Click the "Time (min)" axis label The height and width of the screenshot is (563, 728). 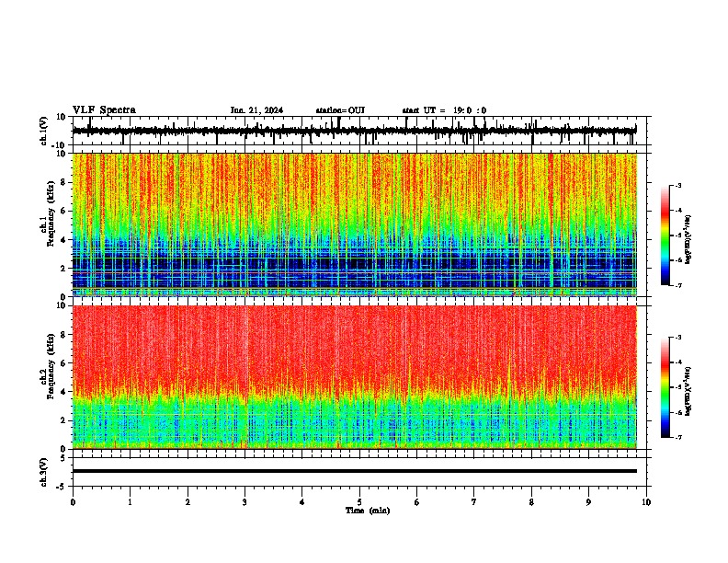[368, 511]
